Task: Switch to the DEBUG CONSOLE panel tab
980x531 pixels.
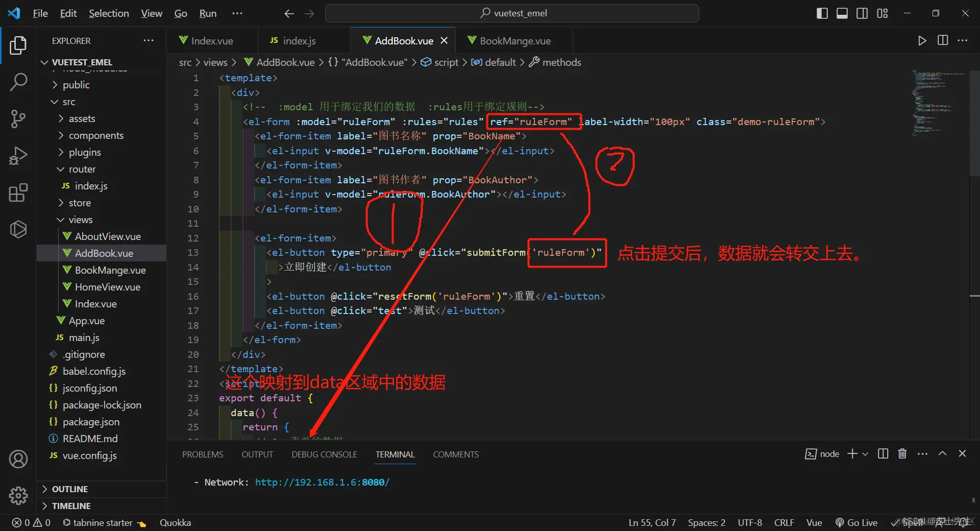Action: [x=324, y=454]
